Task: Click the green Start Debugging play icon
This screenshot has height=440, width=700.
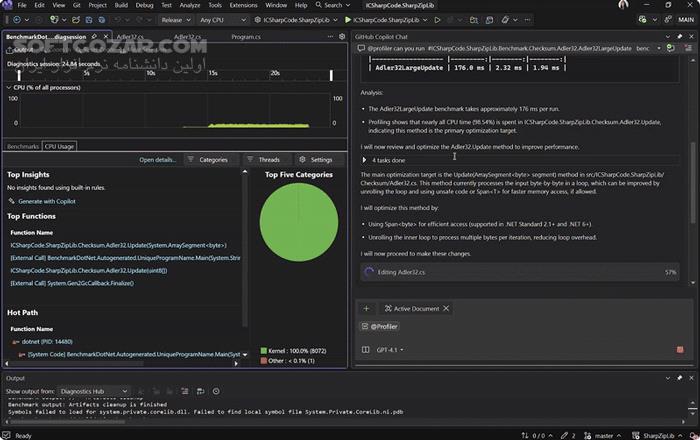Action: (348, 19)
